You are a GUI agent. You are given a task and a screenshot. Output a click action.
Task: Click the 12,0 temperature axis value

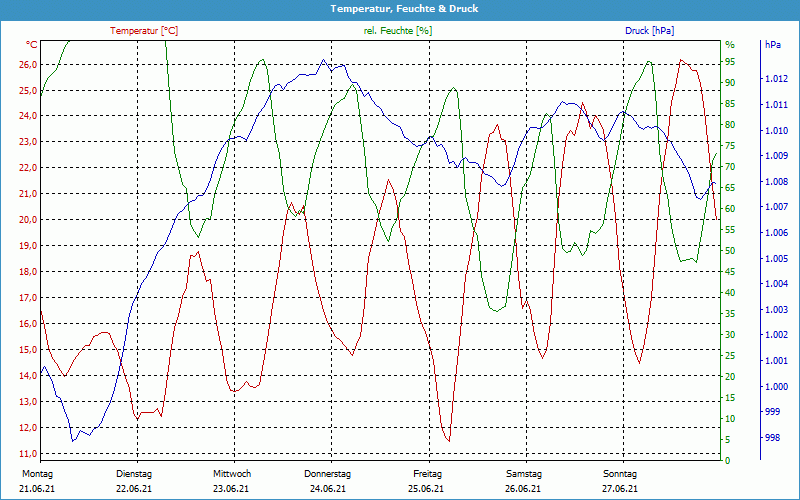pos(28,428)
